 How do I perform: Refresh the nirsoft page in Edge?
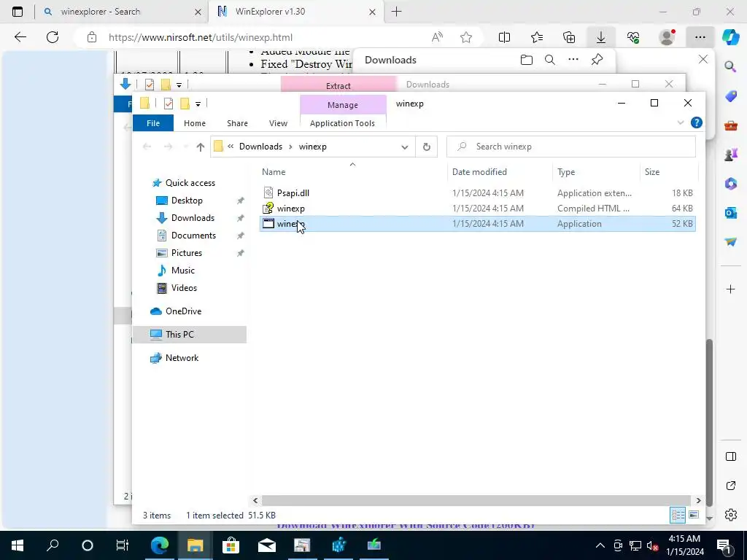[53, 37]
